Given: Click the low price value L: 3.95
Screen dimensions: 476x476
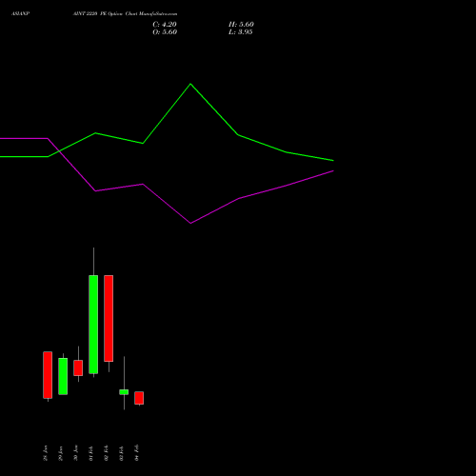Looking at the screenshot, I should tap(240, 32).
